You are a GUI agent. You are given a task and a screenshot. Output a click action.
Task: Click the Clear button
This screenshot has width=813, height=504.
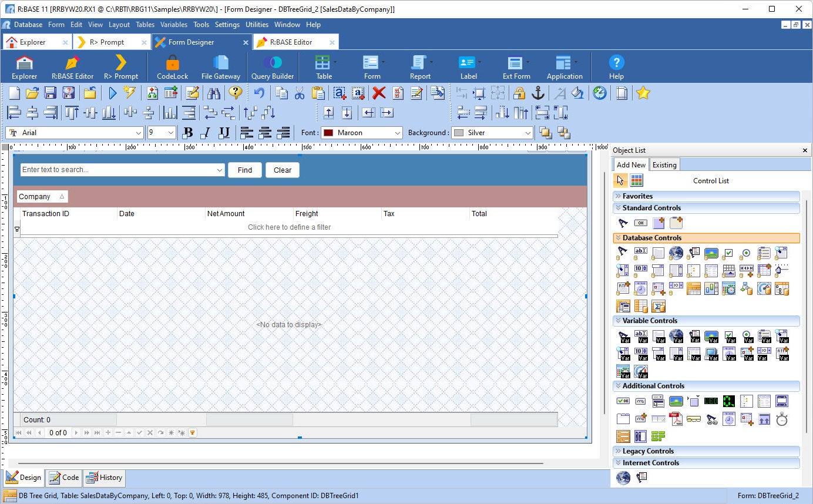[283, 170]
